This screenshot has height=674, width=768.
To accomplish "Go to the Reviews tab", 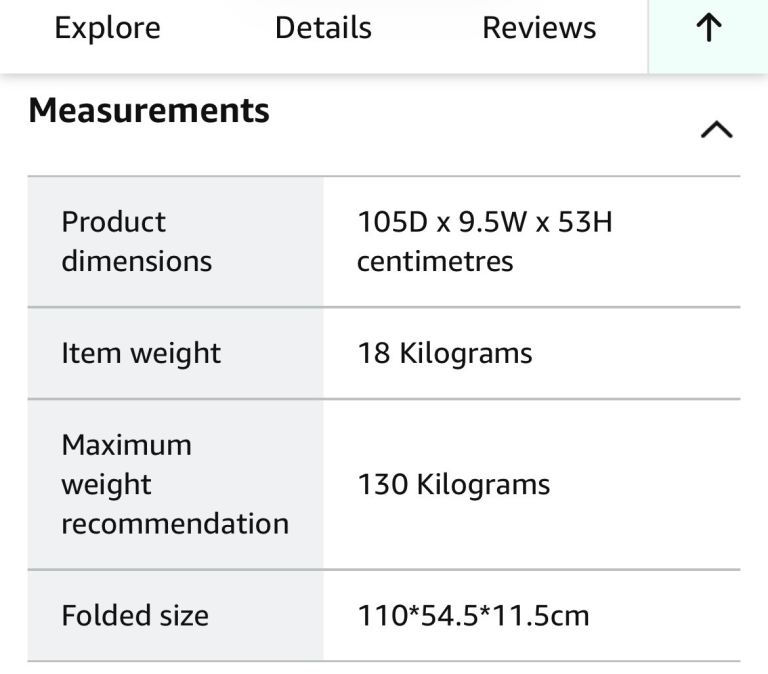I will pyautogui.click(x=539, y=28).
